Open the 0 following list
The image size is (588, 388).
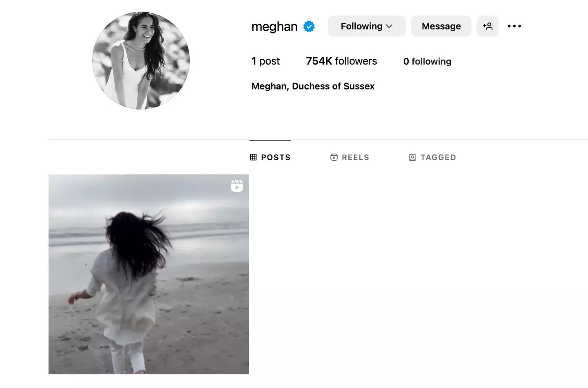tap(427, 61)
